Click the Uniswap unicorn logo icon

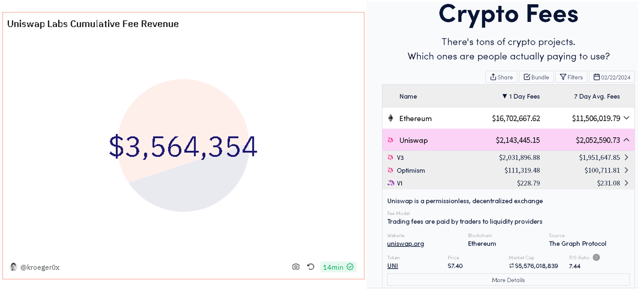pyautogui.click(x=391, y=140)
